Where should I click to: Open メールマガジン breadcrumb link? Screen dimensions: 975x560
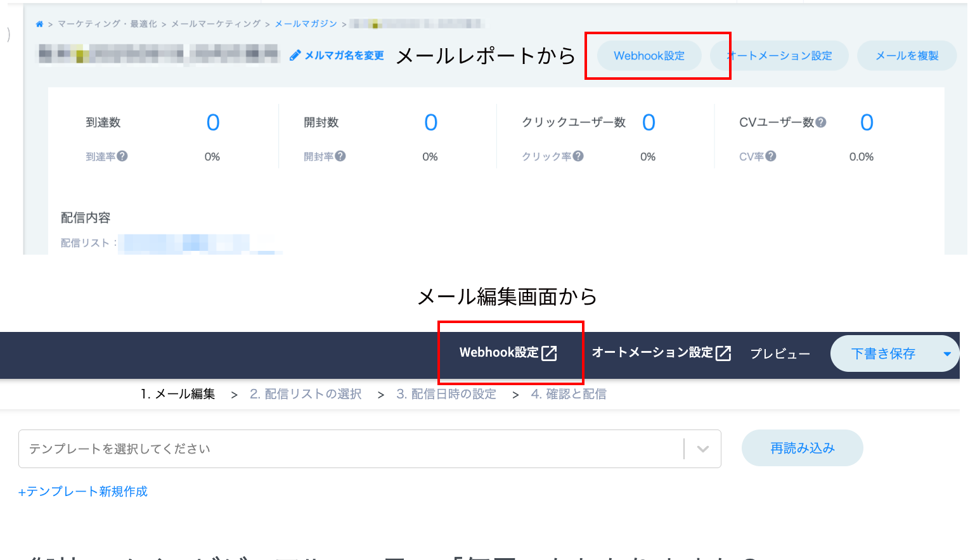point(306,24)
